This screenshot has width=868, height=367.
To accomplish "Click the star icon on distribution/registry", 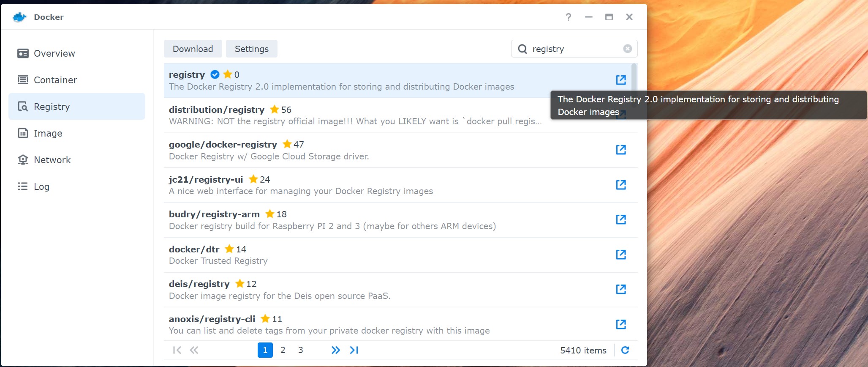I will (275, 109).
